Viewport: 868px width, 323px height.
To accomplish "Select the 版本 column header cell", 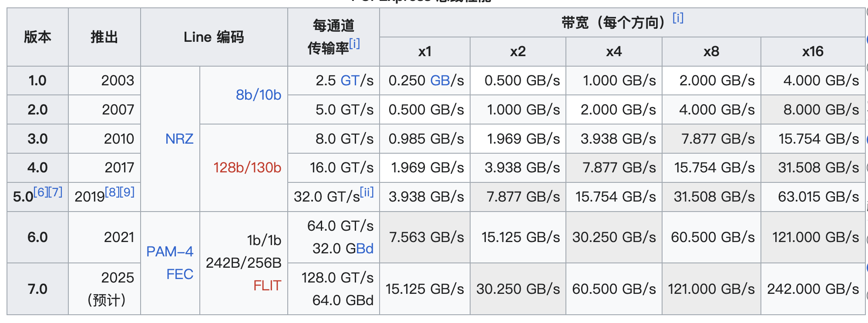I will (x=38, y=37).
